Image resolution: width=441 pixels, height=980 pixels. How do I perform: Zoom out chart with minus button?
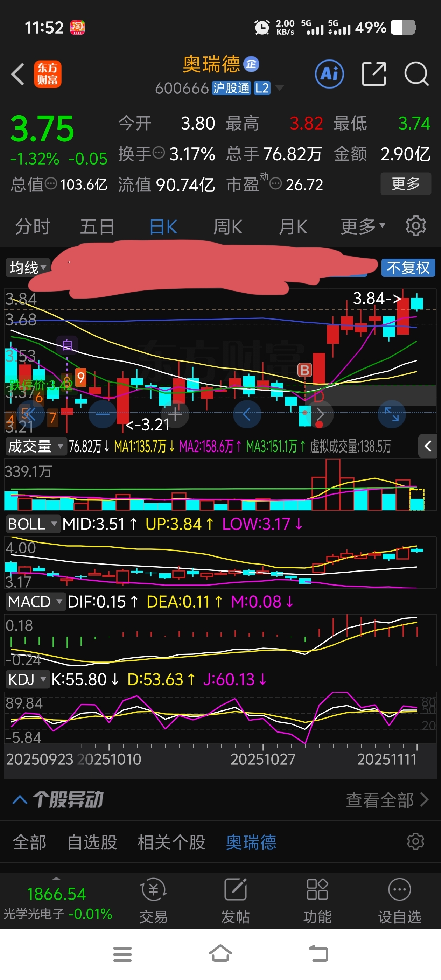click(x=103, y=414)
